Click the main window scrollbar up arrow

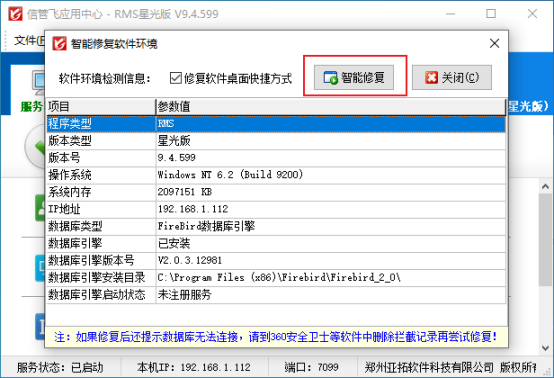point(545,186)
